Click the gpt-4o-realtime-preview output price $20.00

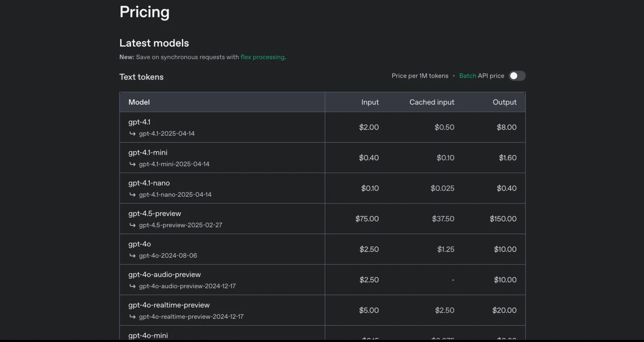(504, 311)
